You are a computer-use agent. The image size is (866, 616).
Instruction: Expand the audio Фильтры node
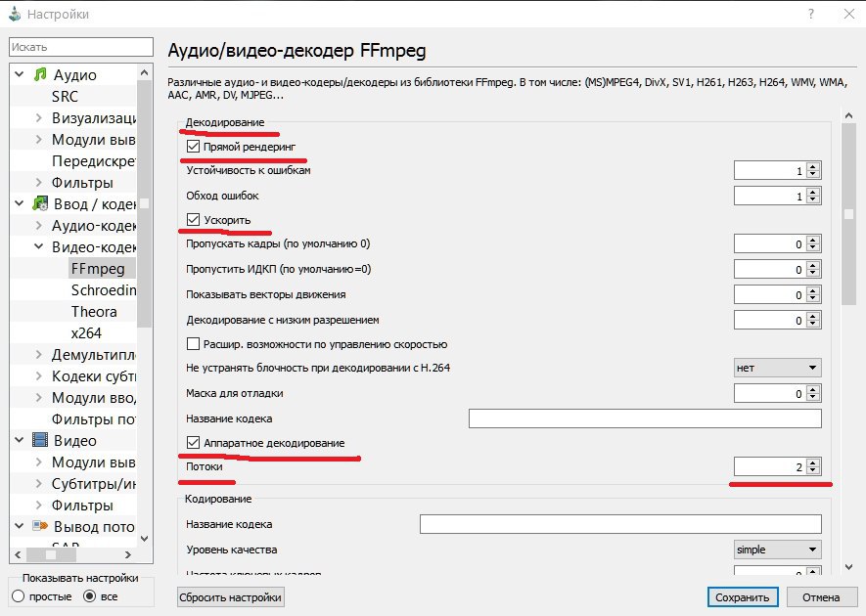pyautogui.click(x=39, y=182)
